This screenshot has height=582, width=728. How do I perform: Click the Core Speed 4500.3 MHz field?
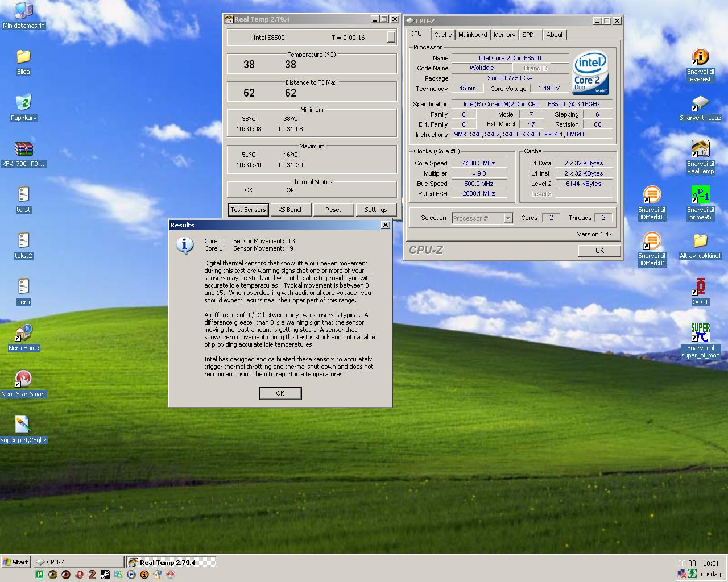pos(479,163)
